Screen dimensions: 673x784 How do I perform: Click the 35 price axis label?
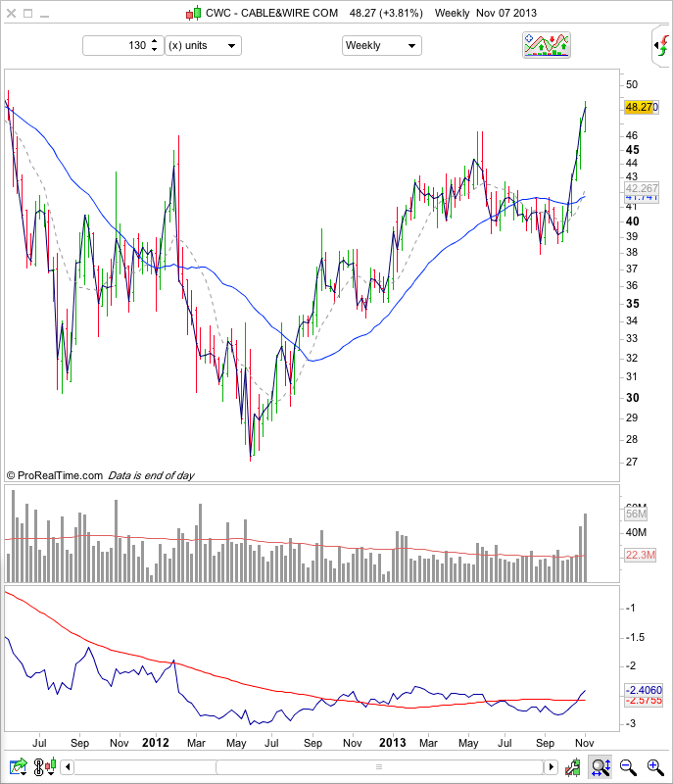tap(632, 304)
